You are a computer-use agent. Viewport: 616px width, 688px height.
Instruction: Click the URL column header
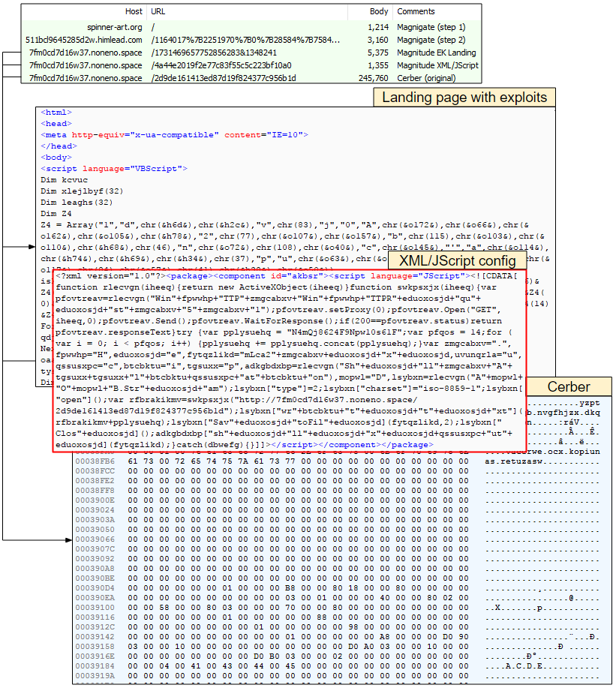[x=158, y=11]
